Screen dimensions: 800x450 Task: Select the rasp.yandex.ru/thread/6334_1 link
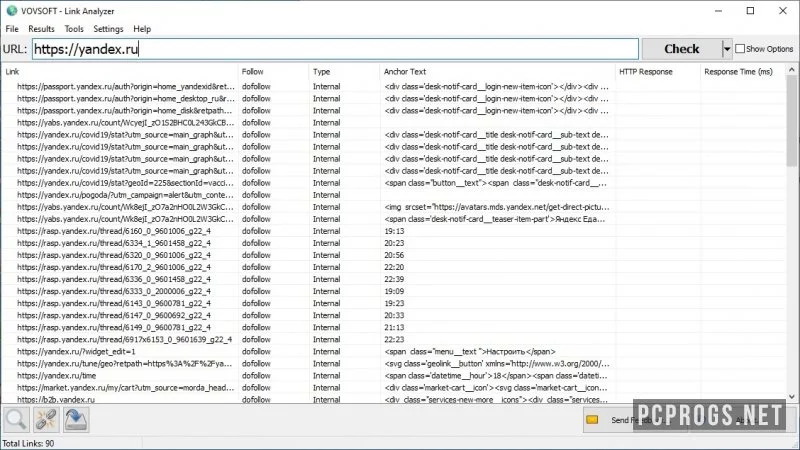pyautogui.click(x=114, y=243)
